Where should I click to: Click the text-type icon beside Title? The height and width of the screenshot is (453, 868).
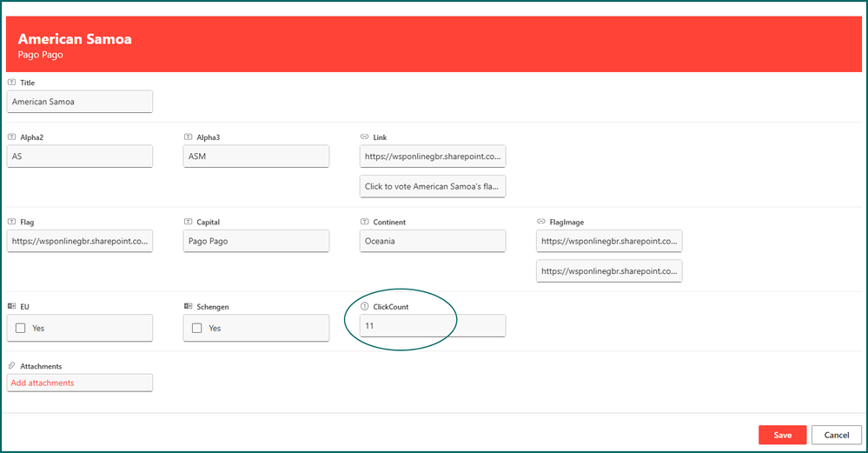click(x=11, y=82)
